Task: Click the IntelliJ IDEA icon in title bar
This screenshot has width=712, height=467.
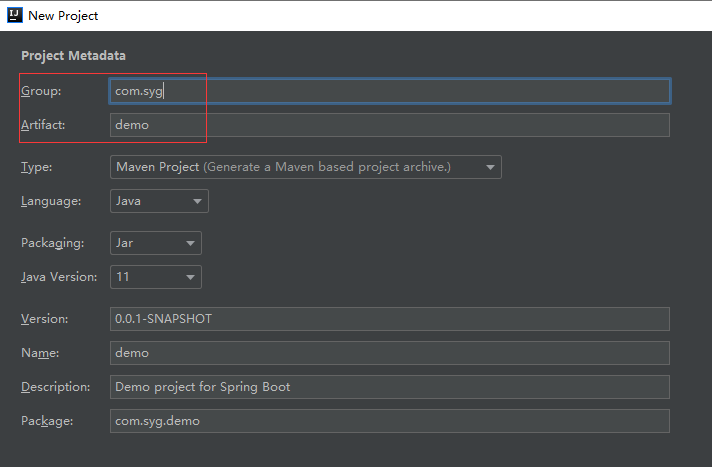Action: tap(15, 15)
